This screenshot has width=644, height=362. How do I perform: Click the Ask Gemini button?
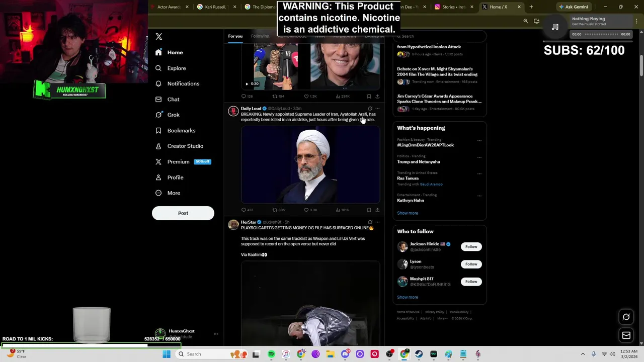573,7
